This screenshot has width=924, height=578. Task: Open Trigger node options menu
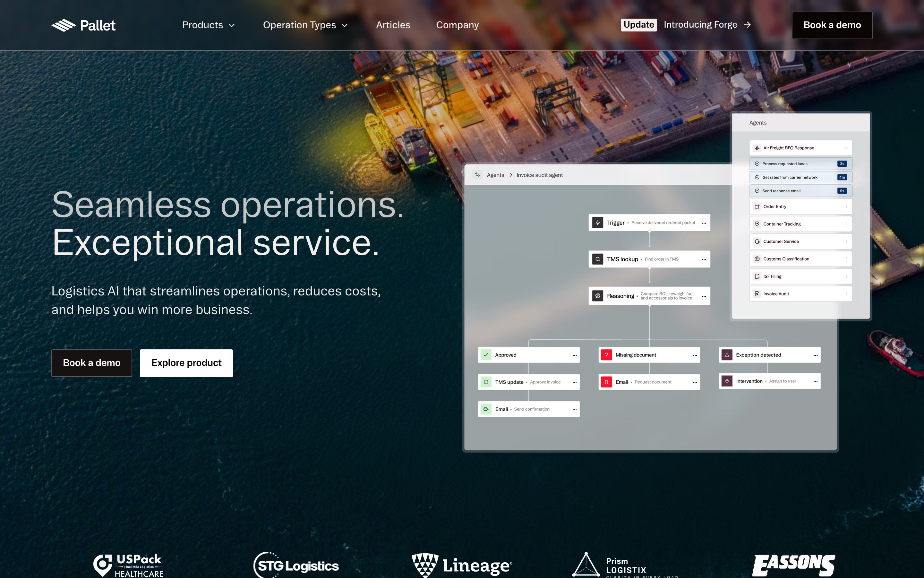[704, 223]
